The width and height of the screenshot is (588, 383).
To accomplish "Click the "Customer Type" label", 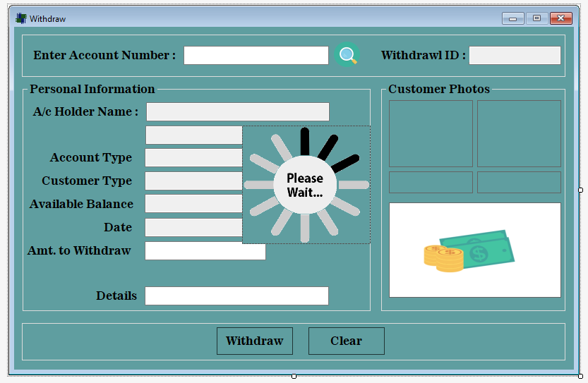I will point(87,181).
